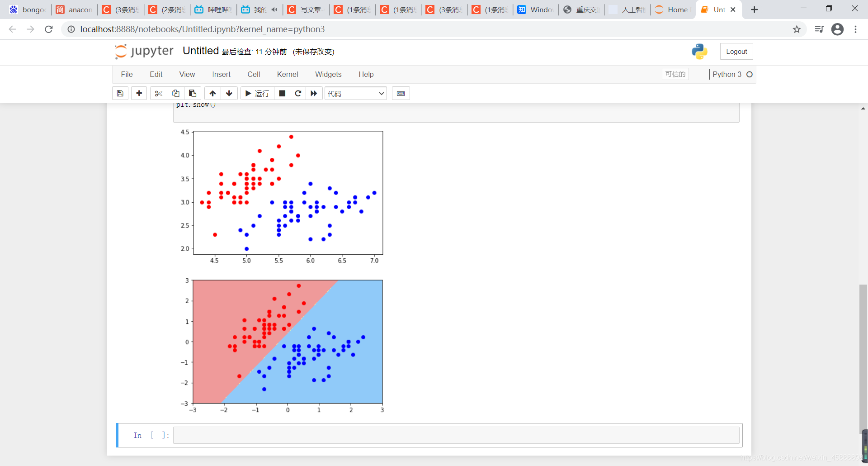Open the Insert menu
This screenshot has height=466, width=868.
[x=221, y=74]
